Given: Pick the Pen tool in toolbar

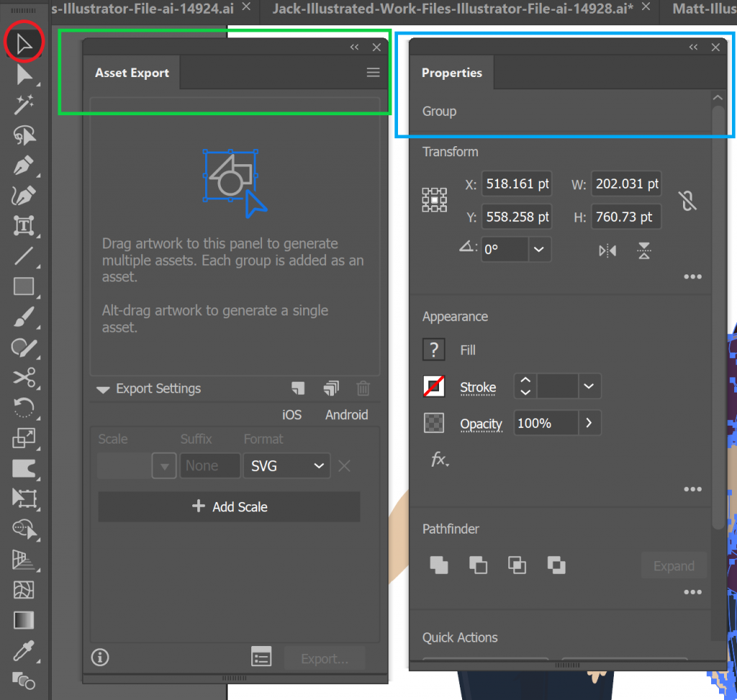Looking at the screenshot, I should tap(24, 166).
